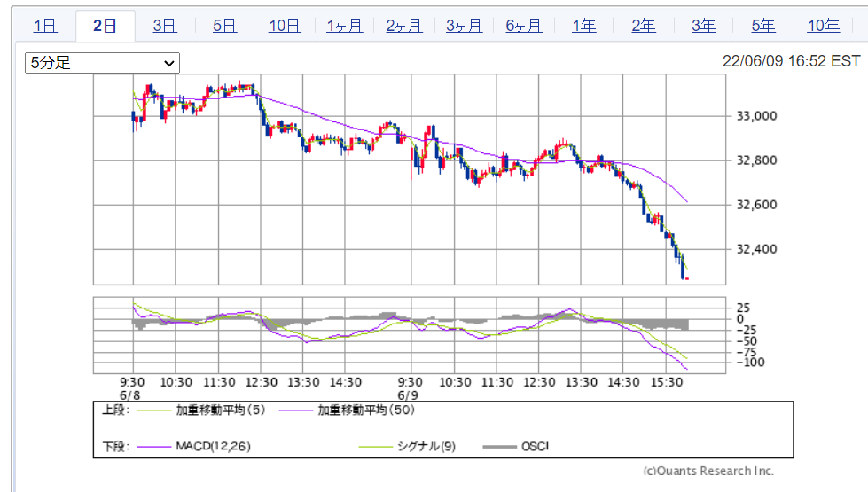Select the 1ヶ月 range tab
Screen dimensions: 868x492
[344, 26]
